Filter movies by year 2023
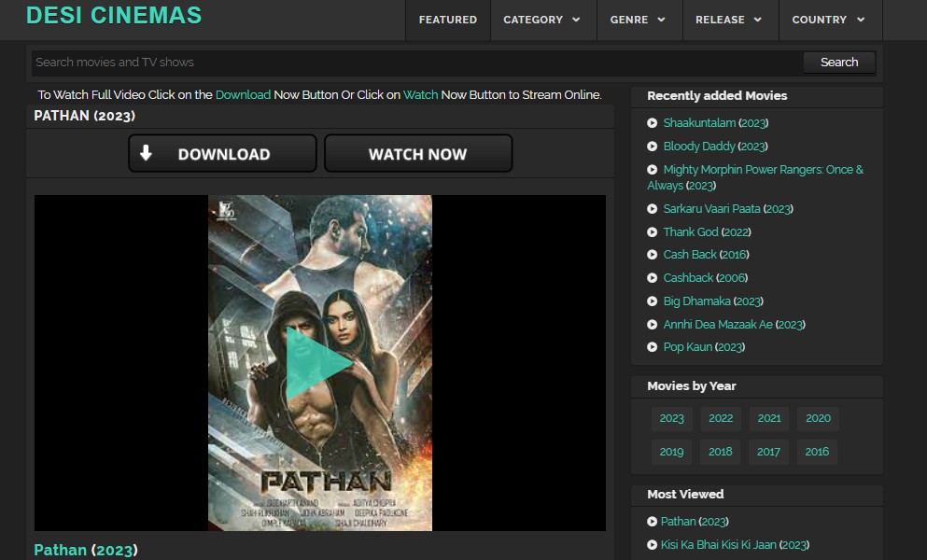The width and height of the screenshot is (927, 560). [x=671, y=418]
